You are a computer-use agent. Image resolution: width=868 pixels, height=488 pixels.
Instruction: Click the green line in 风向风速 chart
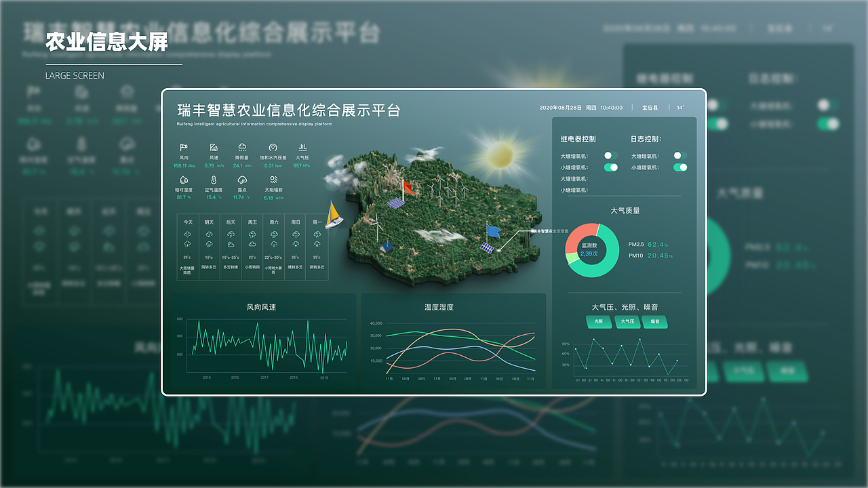[269, 346]
